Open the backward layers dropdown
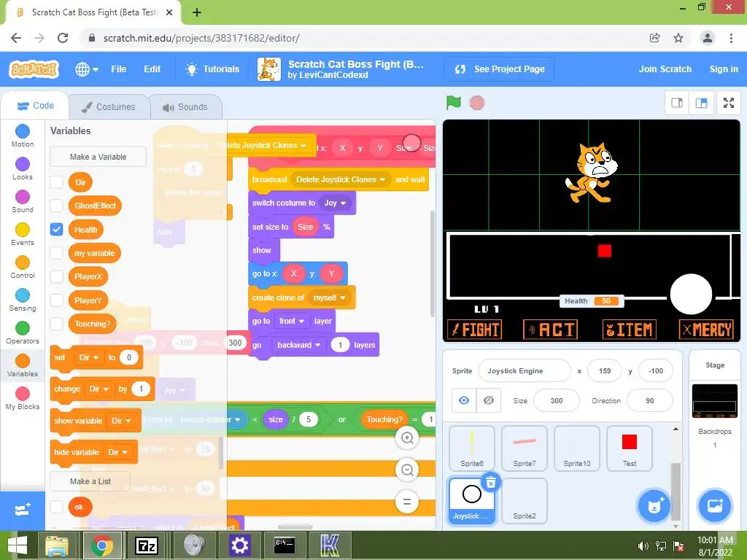Image resolution: width=747 pixels, height=560 pixels. pos(299,345)
